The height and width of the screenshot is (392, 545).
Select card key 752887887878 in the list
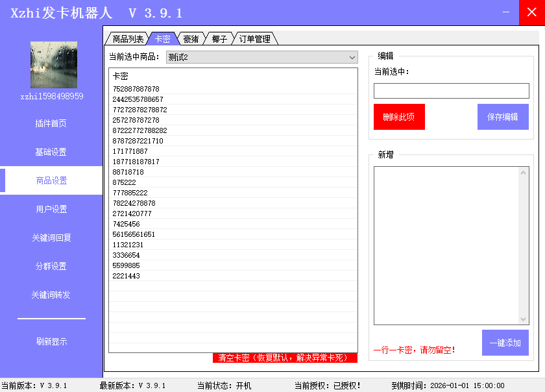(136, 89)
